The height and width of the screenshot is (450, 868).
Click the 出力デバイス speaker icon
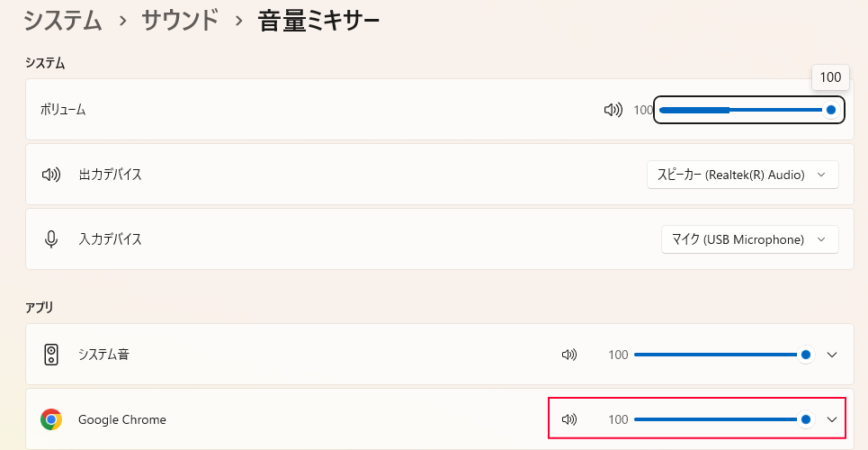tap(51, 175)
